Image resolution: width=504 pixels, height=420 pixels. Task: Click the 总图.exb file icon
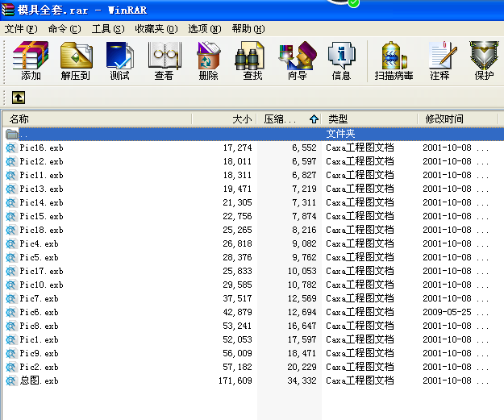(11, 380)
